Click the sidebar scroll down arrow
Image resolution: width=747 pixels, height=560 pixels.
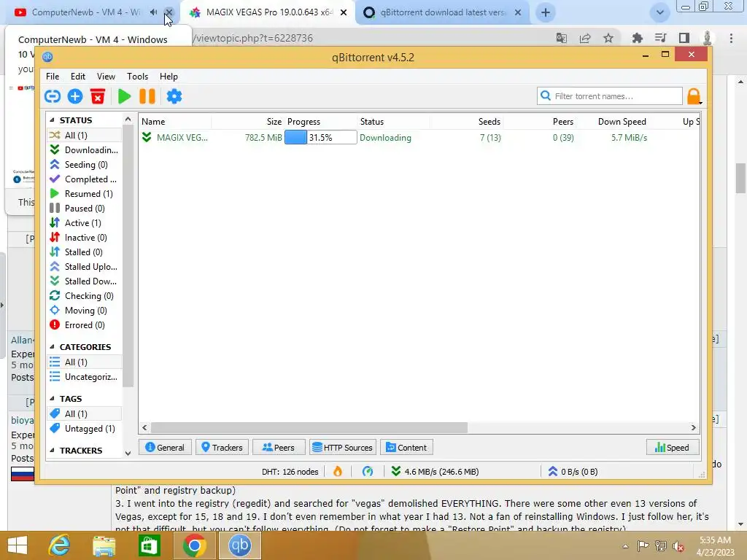(128, 454)
